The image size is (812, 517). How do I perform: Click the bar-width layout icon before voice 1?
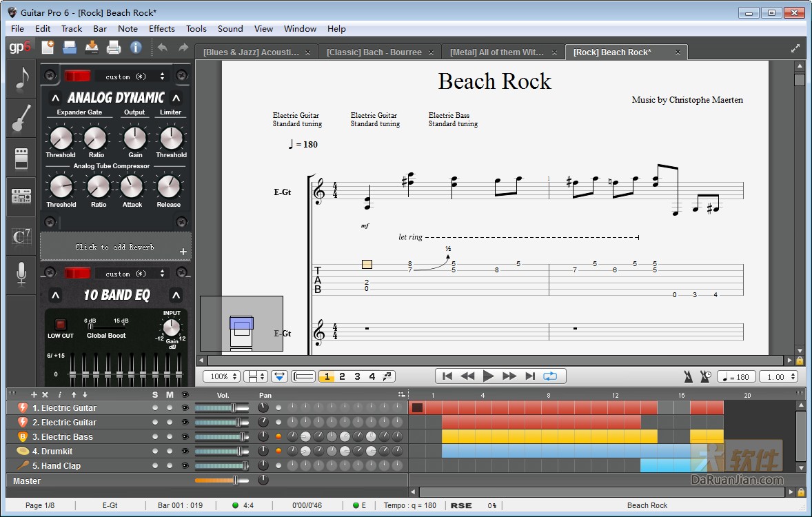[x=304, y=376]
